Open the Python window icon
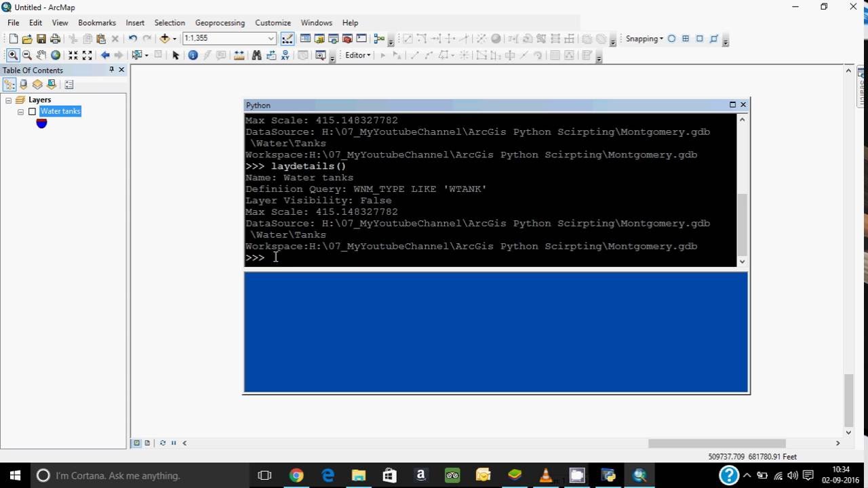 pos(361,39)
